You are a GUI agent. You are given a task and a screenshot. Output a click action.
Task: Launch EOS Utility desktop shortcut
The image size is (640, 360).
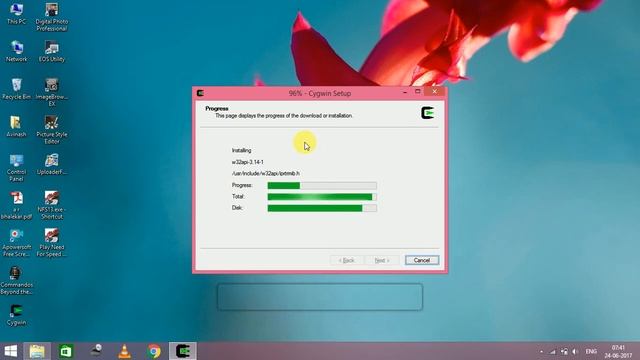[x=51, y=51]
